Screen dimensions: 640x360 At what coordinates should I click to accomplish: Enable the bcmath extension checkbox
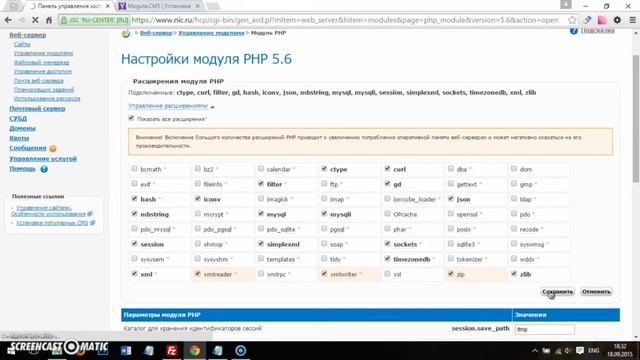point(134,168)
